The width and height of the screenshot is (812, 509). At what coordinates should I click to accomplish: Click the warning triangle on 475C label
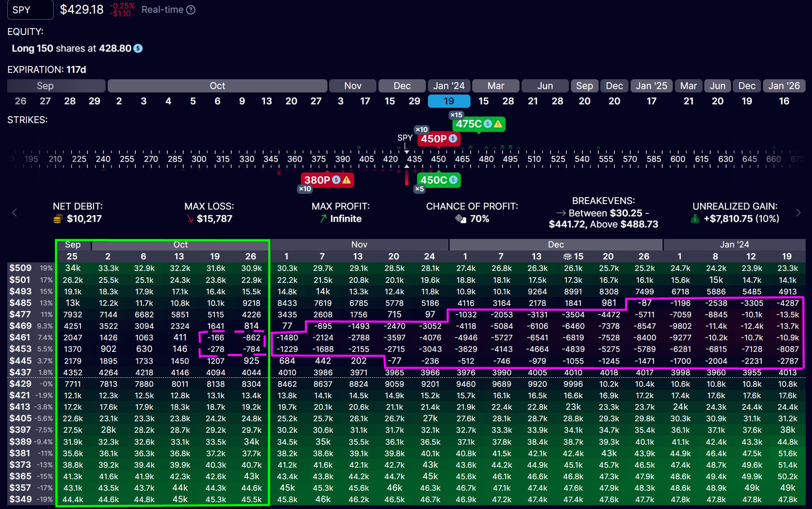pos(497,124)
